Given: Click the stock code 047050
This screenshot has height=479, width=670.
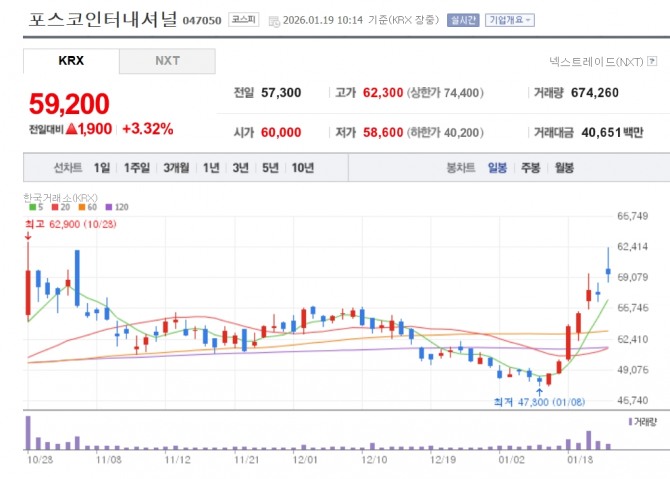Looking at the screenshot, I should (x=202, y=21).
